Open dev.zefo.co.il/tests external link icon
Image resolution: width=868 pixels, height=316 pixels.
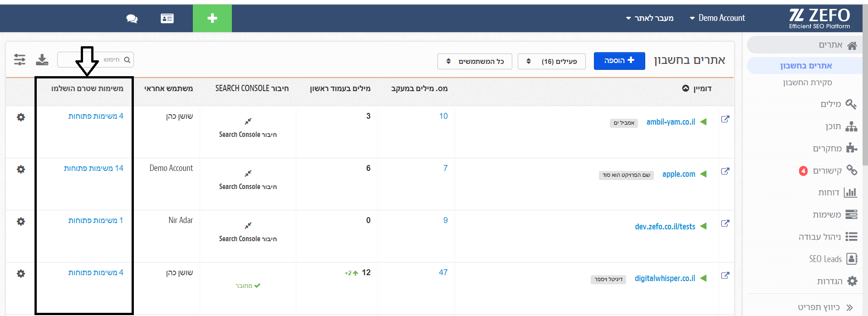(725, 224)
